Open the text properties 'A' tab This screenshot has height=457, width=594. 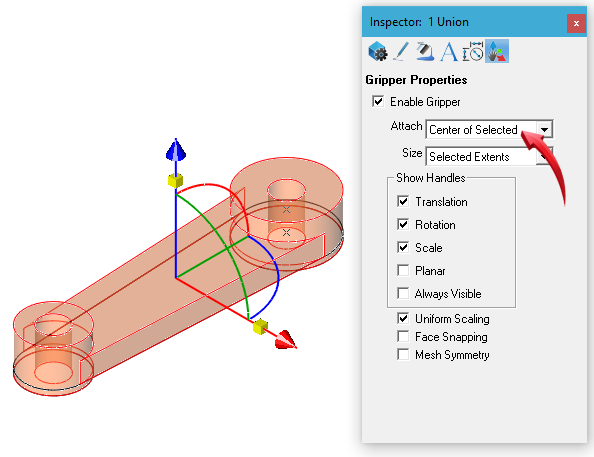tap(449, 51)
